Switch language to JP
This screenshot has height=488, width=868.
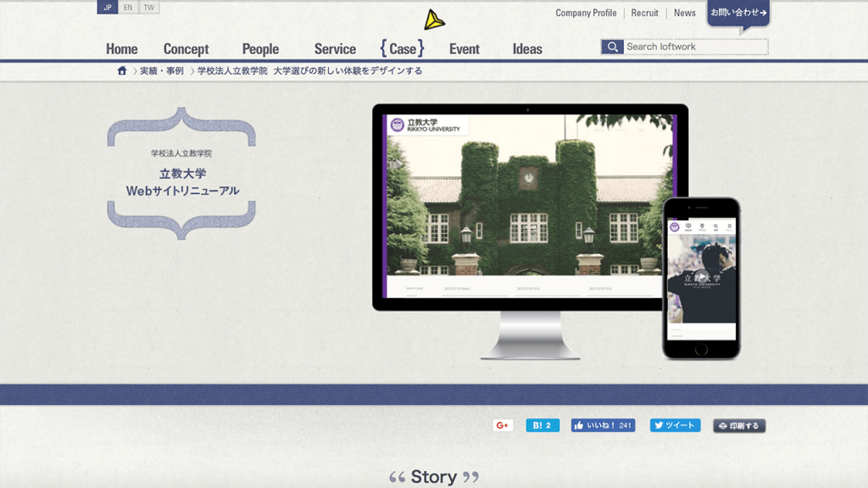click(108, 7)
